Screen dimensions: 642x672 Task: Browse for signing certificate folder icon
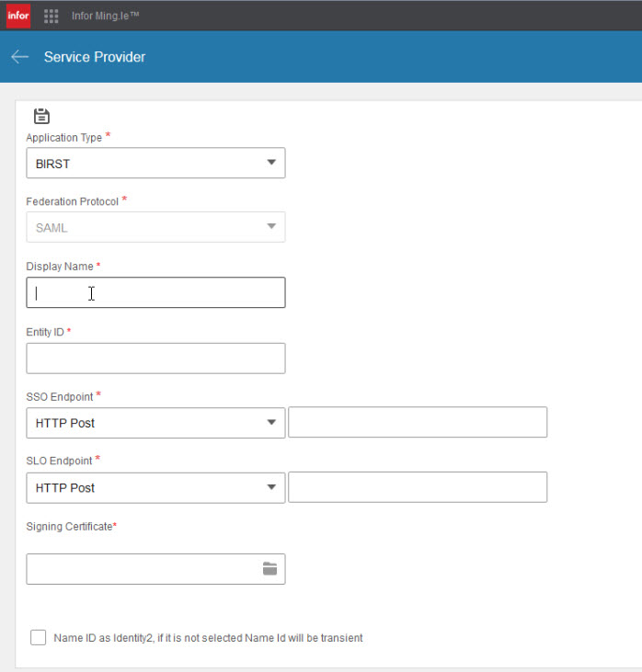tap(269, 569)
